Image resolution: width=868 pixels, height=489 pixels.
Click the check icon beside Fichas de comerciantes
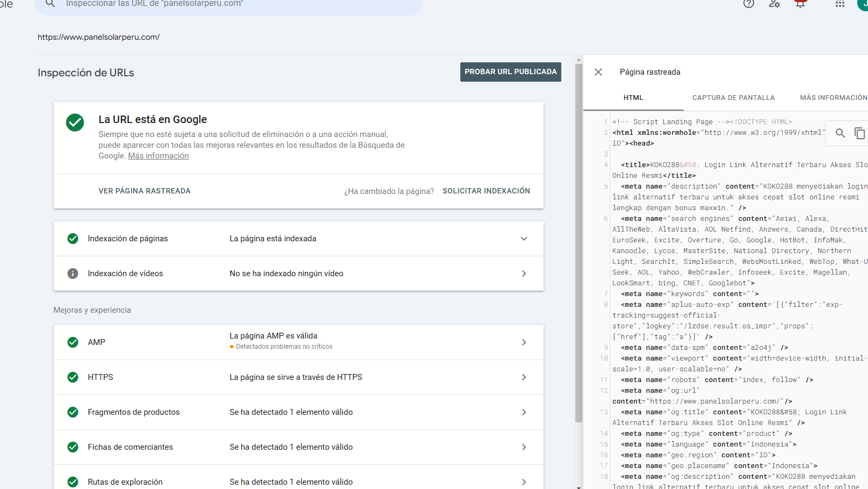73,447
